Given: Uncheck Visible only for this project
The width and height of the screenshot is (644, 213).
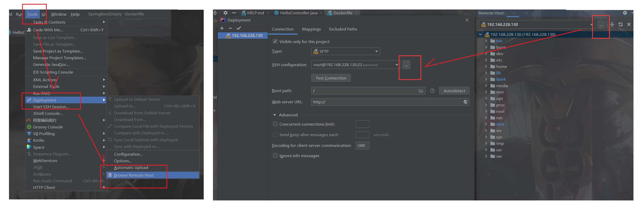Looking at the screenshot, I should [275, 42].
